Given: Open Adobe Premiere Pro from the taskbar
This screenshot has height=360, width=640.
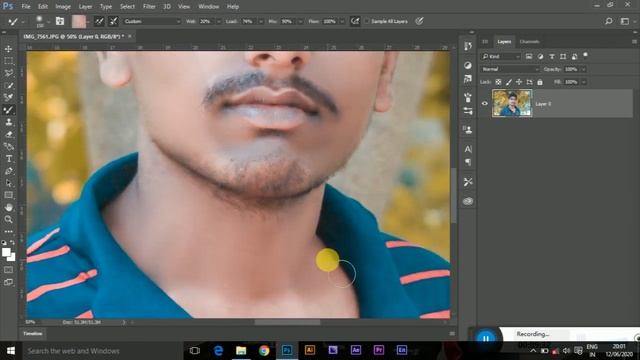Looking at the screenshot, I should 378,350.
